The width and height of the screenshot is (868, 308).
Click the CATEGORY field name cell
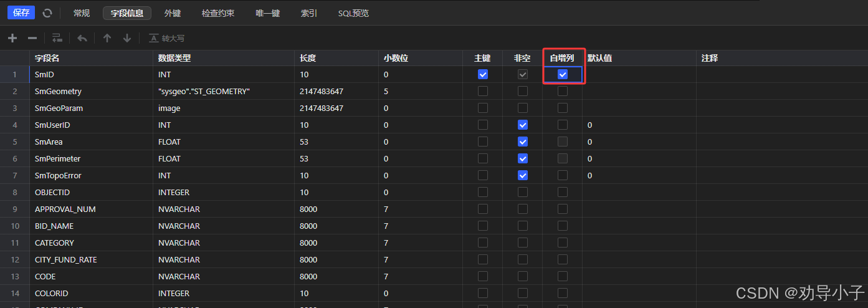[91, 243]
